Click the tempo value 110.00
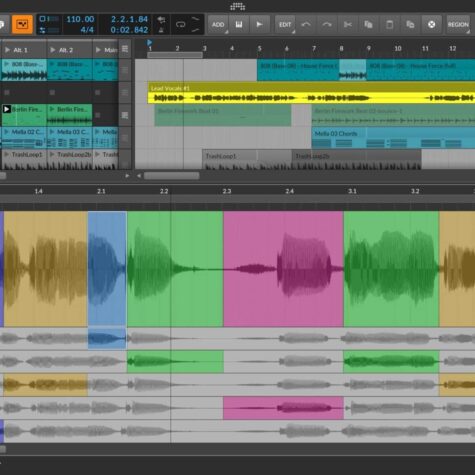This screenshot has width=475, height=475. pos(80,19)
